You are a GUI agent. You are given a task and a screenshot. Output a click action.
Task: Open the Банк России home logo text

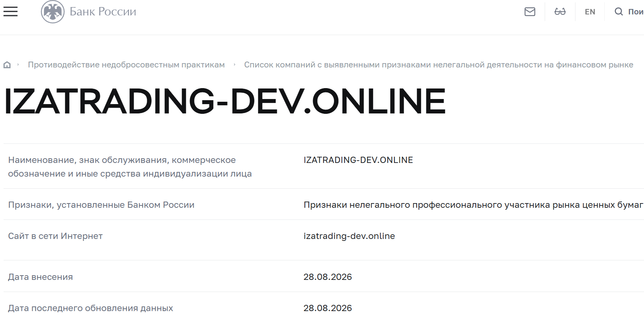[x=103, y=12]
